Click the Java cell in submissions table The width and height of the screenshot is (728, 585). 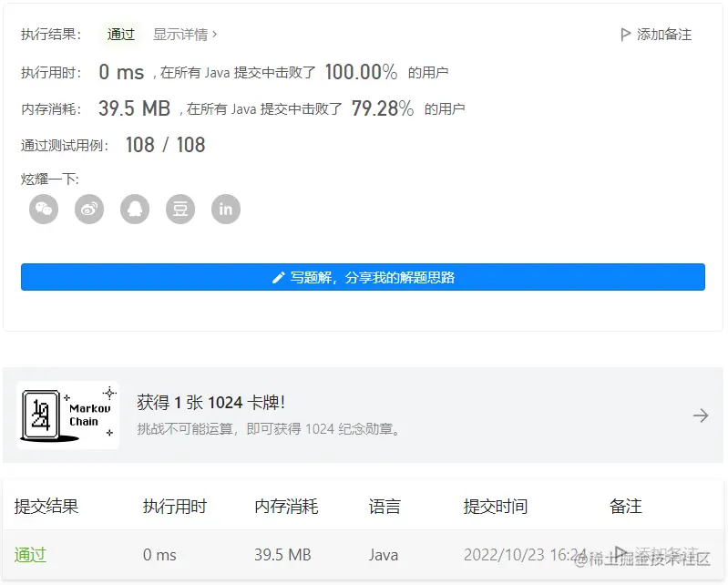[x=384, y=555]
